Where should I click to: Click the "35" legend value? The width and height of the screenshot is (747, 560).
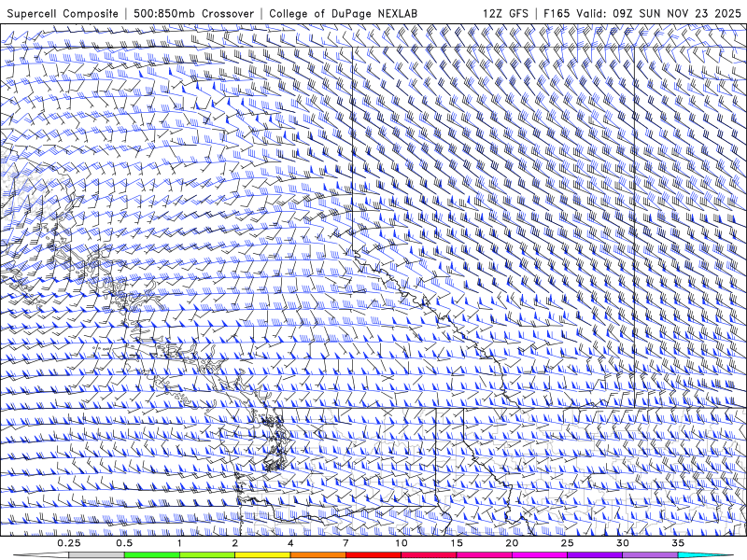click(678, 543)
